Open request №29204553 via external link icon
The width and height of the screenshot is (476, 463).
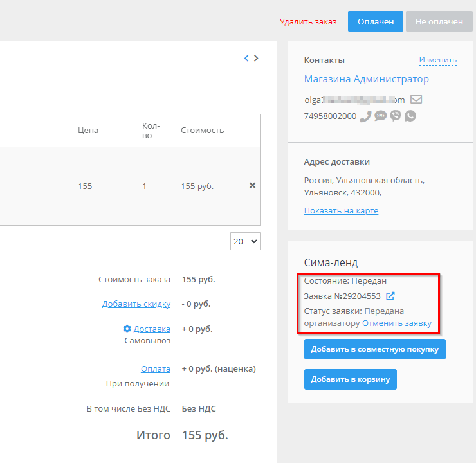[x=390, y=296]
